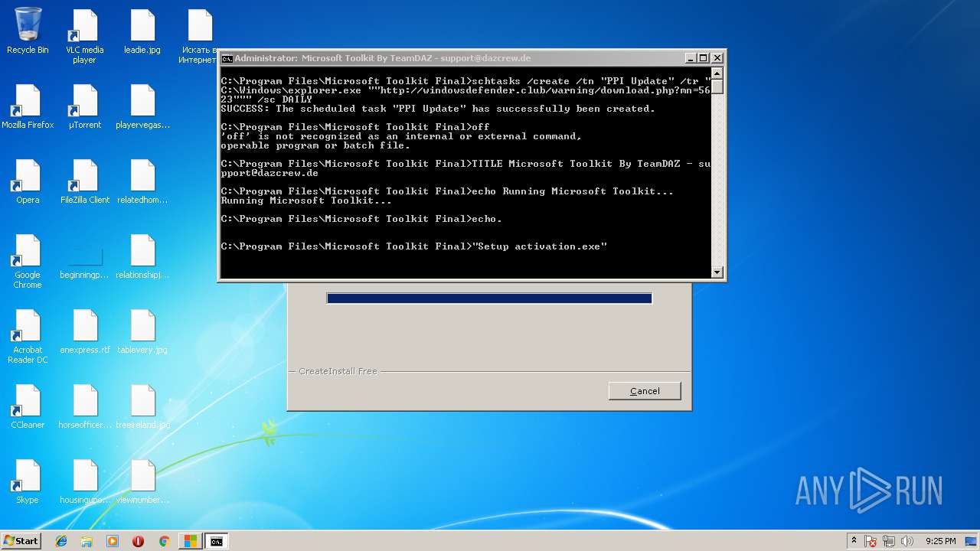Open the command prompt system menu icon
The width and height of the screenshot is (980, 551).
(x=227, y=58)
